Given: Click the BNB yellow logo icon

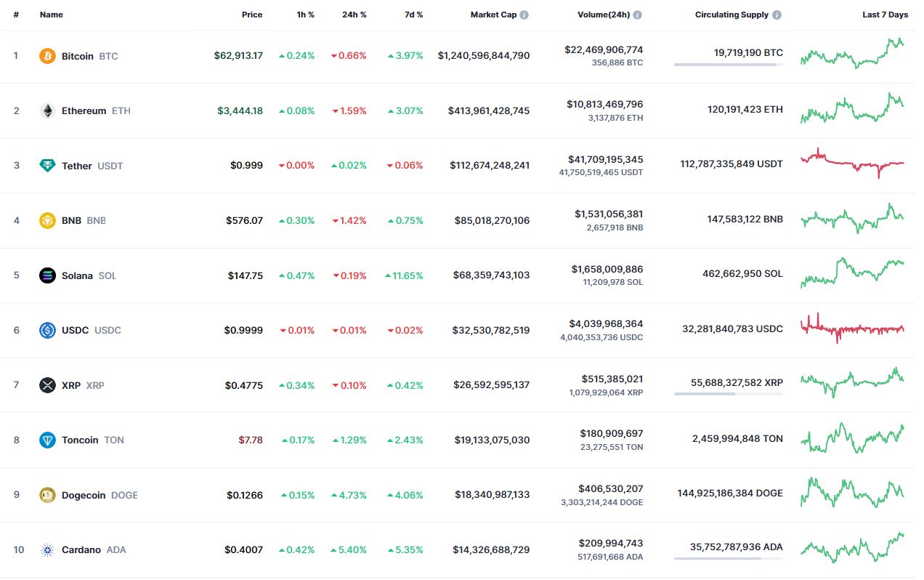Looking at the screenshot, I should (x=47, y=220).
